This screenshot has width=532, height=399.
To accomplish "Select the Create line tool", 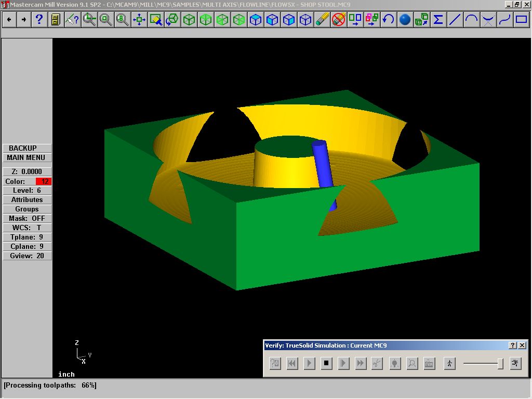I will click(455, 20).
